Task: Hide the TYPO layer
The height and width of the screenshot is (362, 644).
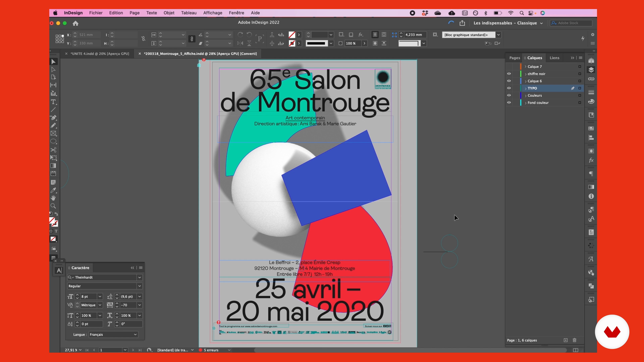Action: tap(509, 88)
